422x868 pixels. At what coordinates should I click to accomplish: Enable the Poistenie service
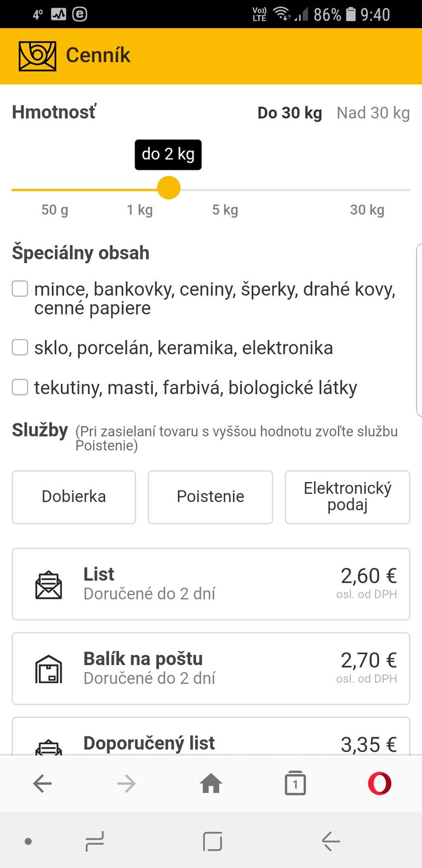(x=210, y=497)
